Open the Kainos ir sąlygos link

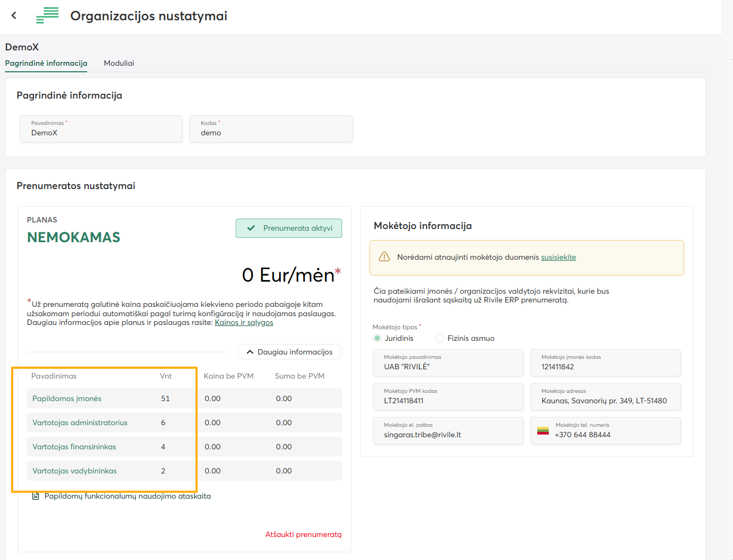[x=244, y=323]
